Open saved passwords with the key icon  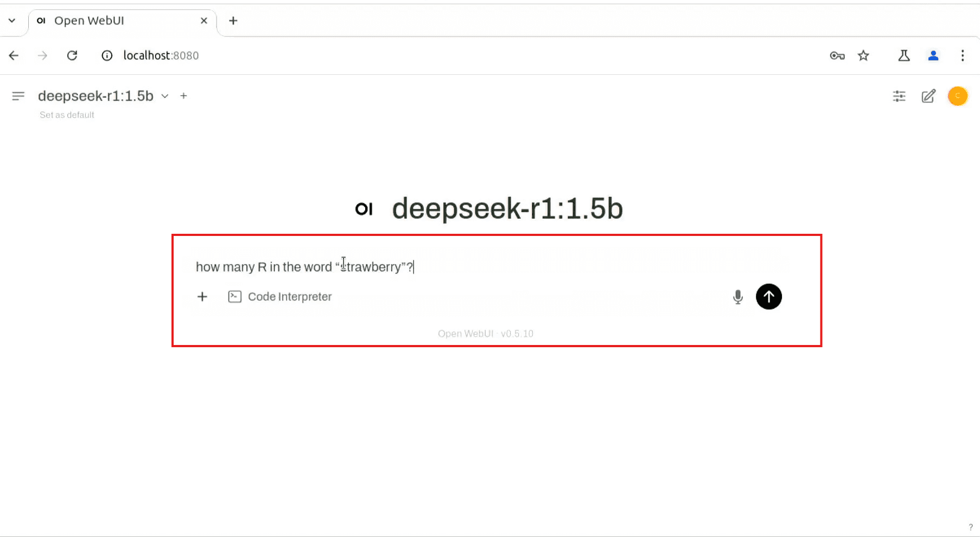[836, 55]
